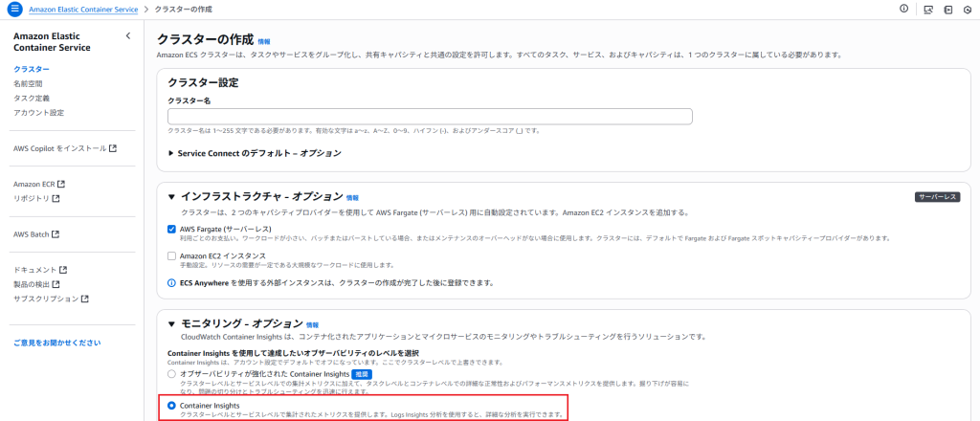Click the クラスター設定 heading text
980x421 pixels.
(x=203, y=82)
